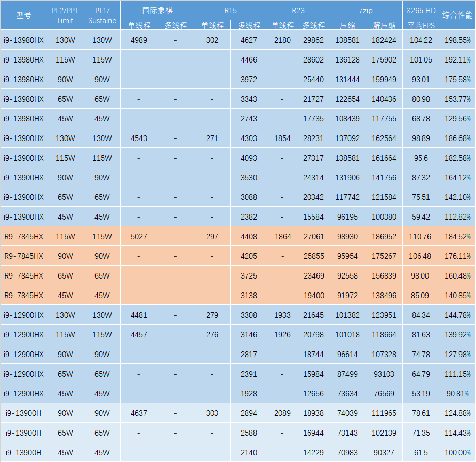Select the 160.48% performance cell
This screenshot has width=476, height=462.
click(457, 275)
